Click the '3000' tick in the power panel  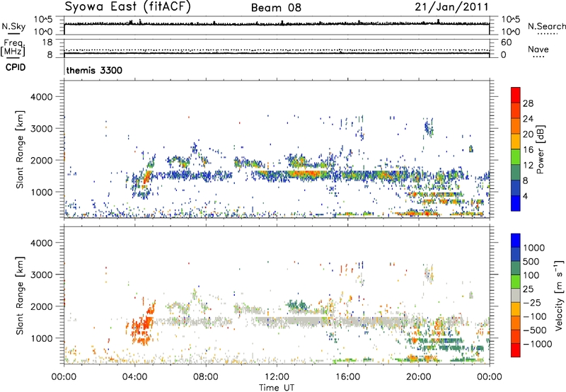(x=42, y=129)
